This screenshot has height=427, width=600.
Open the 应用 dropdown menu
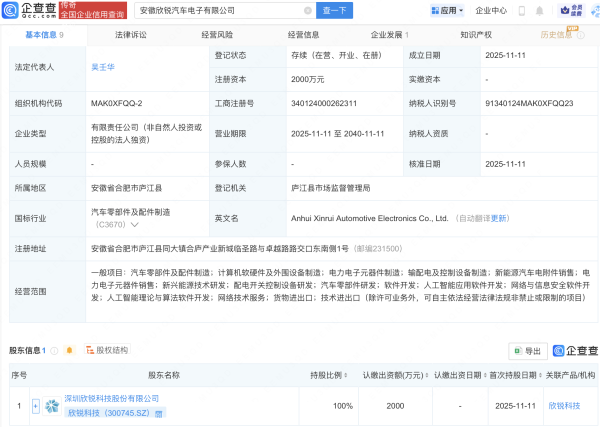pos(460,11)
